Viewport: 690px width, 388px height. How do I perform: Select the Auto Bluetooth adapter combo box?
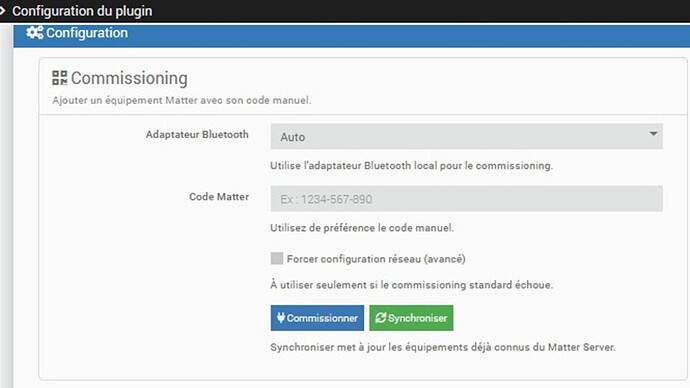(466, 137)
